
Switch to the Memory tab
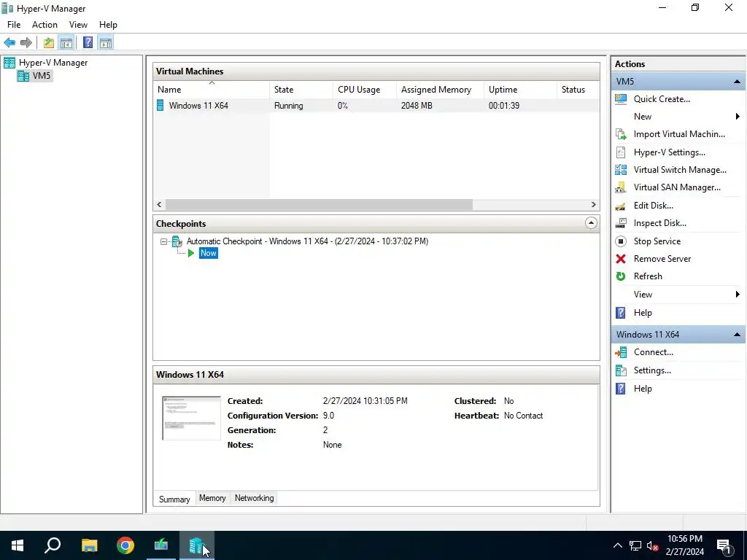pos(212,498)
